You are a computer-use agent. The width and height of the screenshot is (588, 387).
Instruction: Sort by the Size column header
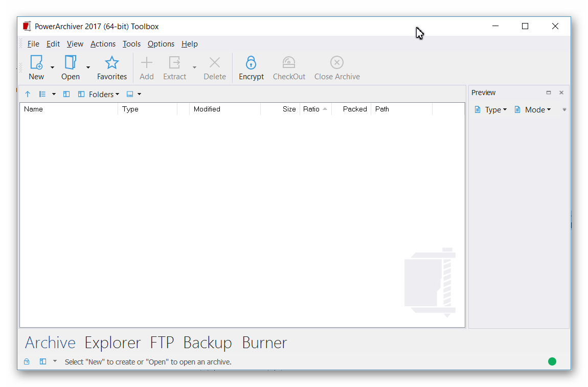[x=280, y=109]
